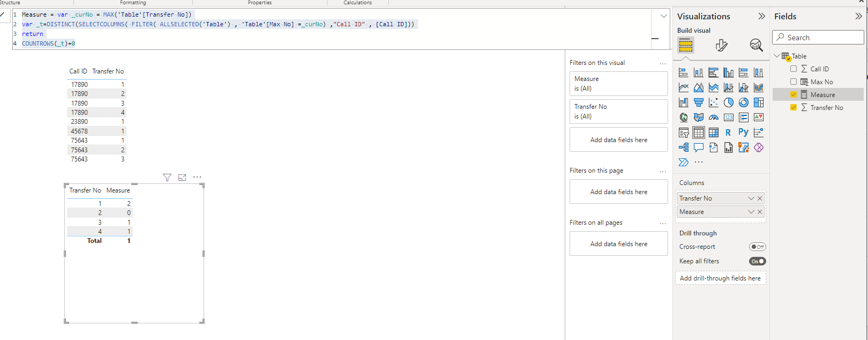Viewport: 868px width, 340px height.
Task: Open the Formatting ribbon group
Action: [133, 3]
